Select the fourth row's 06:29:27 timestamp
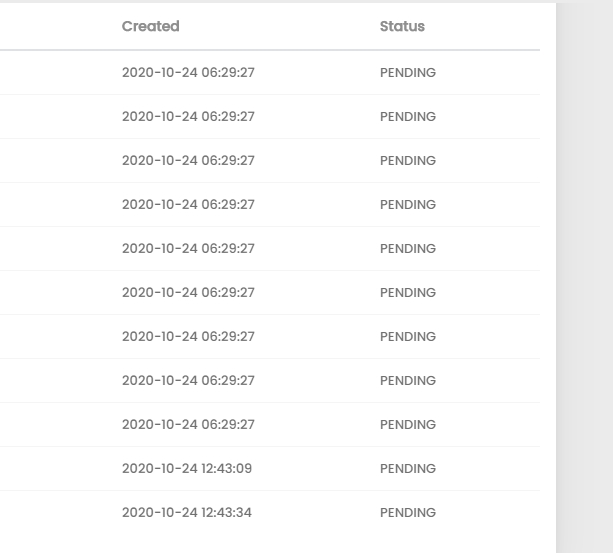This screenshot has height=553, width=613. point(188,204)
